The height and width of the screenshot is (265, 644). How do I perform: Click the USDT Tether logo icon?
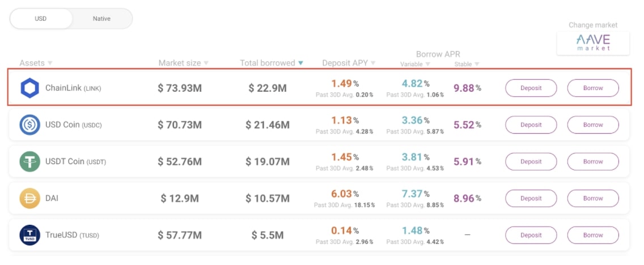(30, 161)
